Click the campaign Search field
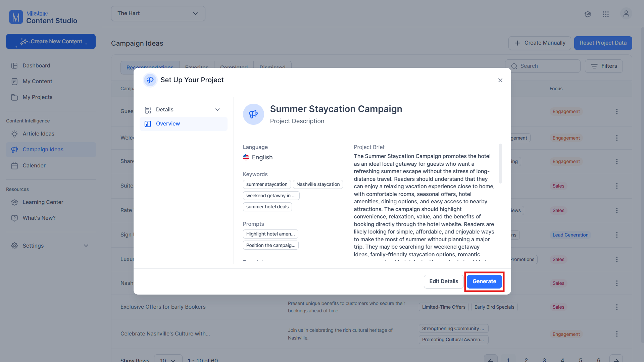Screen dimensions: 644x362 [x=543, y=66]
